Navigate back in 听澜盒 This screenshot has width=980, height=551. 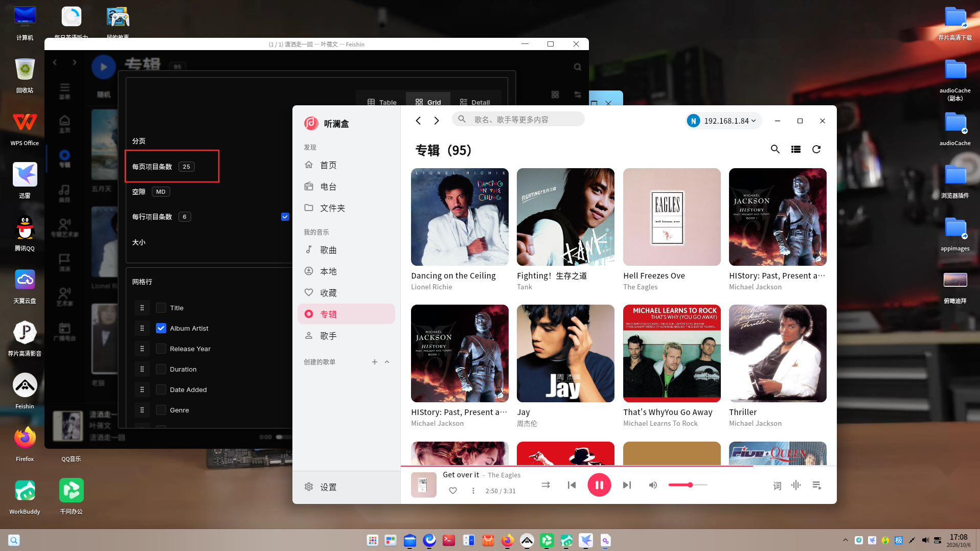pyautogui.click(x=418, y=121)
